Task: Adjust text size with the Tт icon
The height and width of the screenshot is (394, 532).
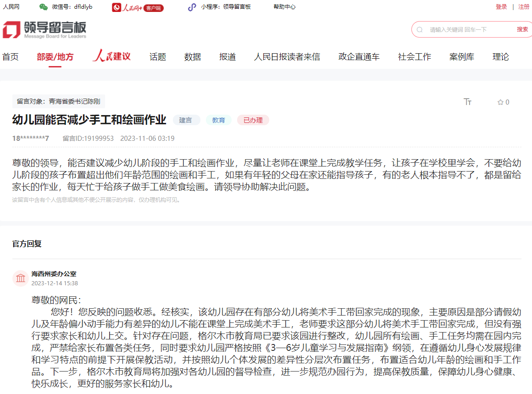Action: 468,102
